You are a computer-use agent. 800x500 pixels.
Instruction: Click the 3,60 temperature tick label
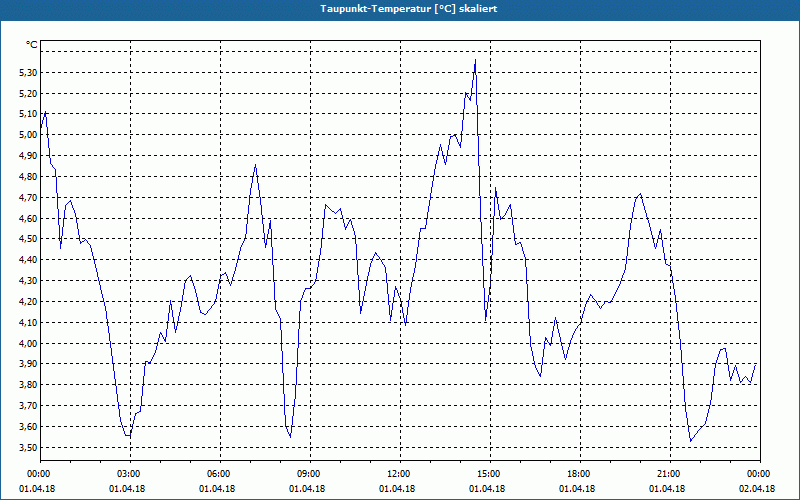coord(28,427)
